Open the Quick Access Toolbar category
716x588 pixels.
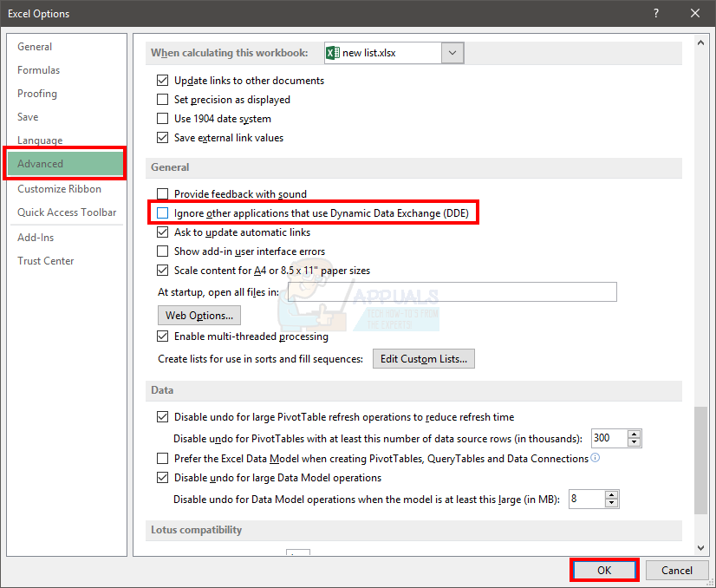tap(67, 212)
